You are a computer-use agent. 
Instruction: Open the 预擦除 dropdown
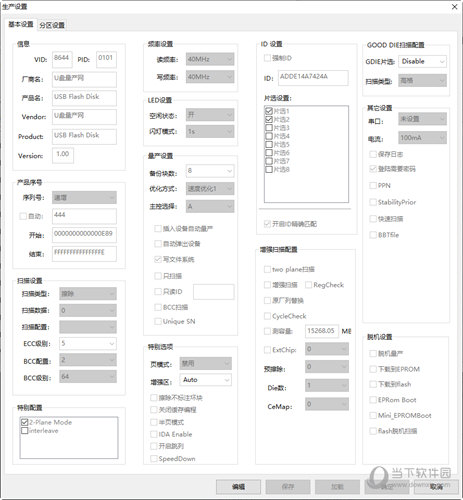327,367
